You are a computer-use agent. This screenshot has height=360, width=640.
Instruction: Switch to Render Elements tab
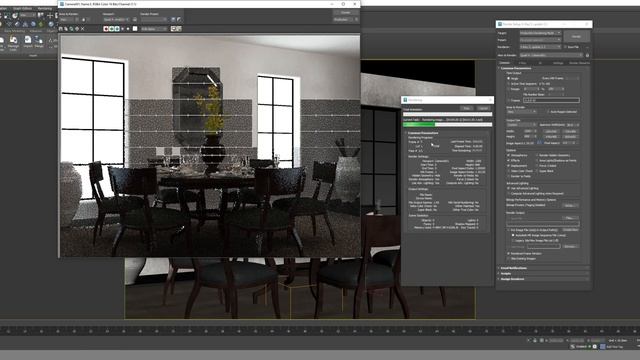coord(580,63)
